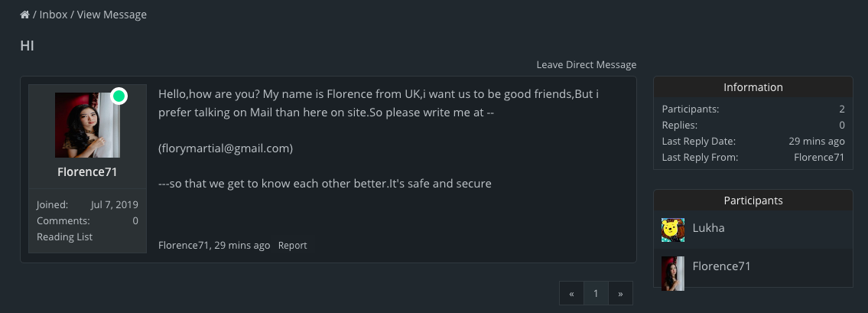This screenshot has width=868, height=313.
Task: Go to previous page with « arrow
Action: point(571,293)
